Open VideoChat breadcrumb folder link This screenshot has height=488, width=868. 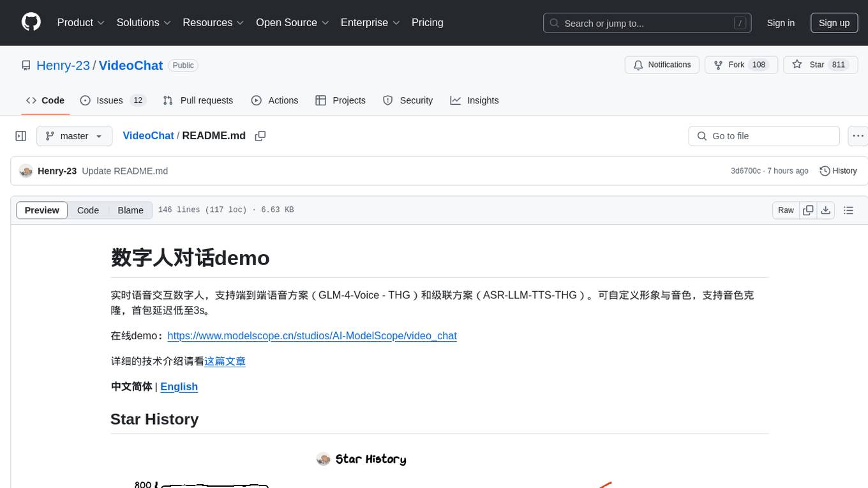coord(148,135)
